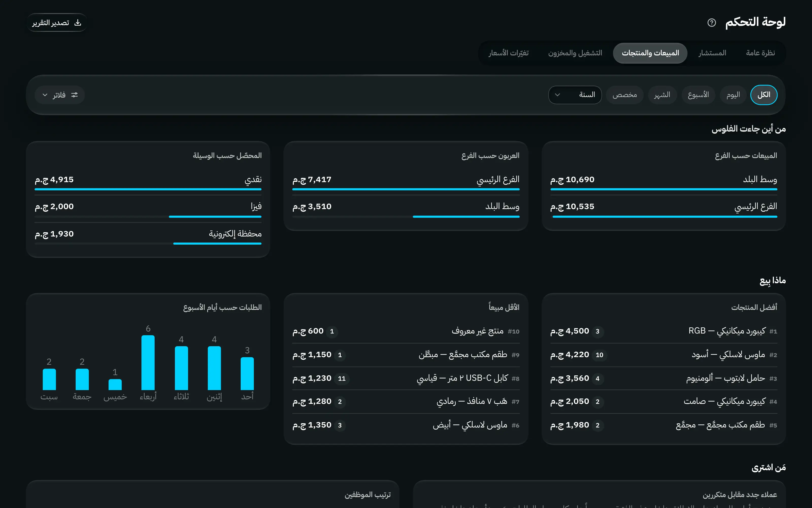Open the السنة dropdown
The width and height of the screenshot is (812, 508).
pos(575,95)
